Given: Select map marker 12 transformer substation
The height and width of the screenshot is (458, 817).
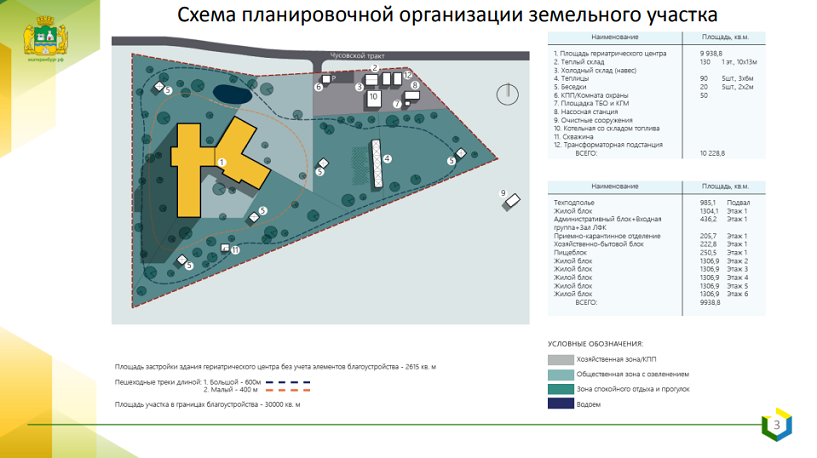Looking at the screenshot, I should point(407,75).
